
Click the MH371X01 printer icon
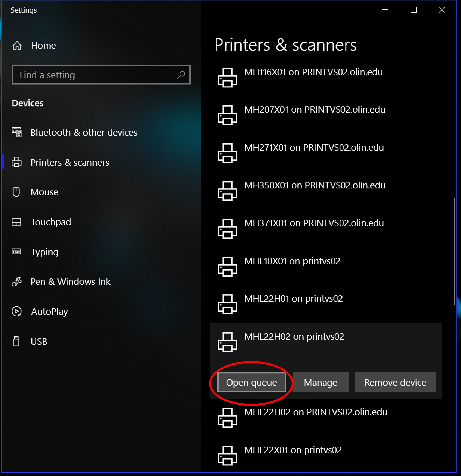pos(227,229)
